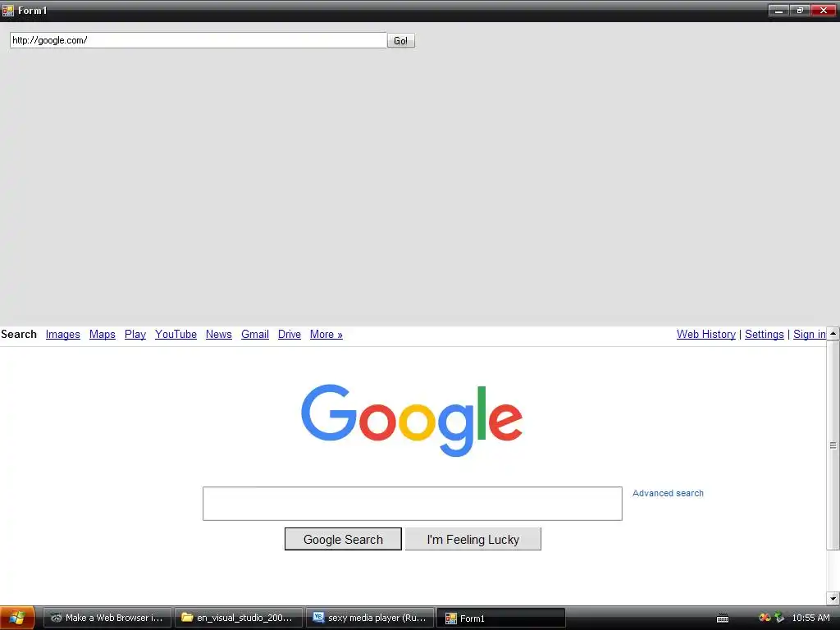This screenshot has height=630, width=840.
Task: Click the Form1 window title icon
Action: [7, 10]
